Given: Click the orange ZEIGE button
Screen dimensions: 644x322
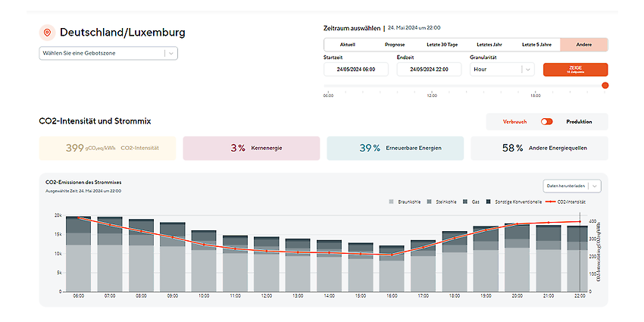Looking at the screenshot, I should tap(575, 70).
